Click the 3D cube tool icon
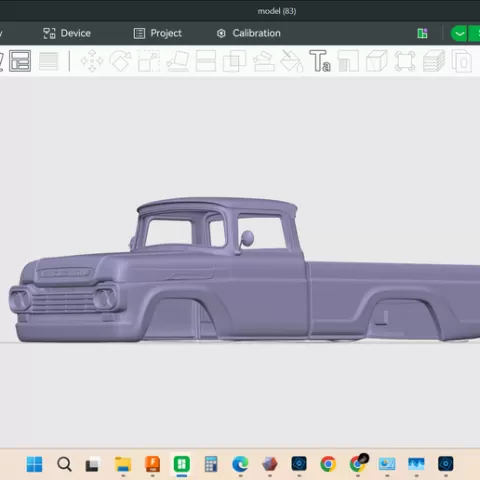Image resolution: width=480 pixels, height=480 pixels. (x=377, y=61)
